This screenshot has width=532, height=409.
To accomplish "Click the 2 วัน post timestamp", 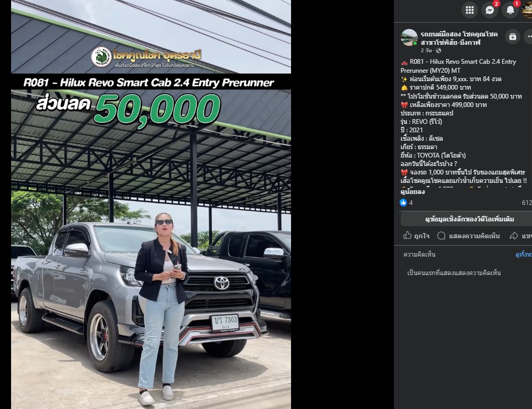I will pyautogui.click(x=426, y=51).
